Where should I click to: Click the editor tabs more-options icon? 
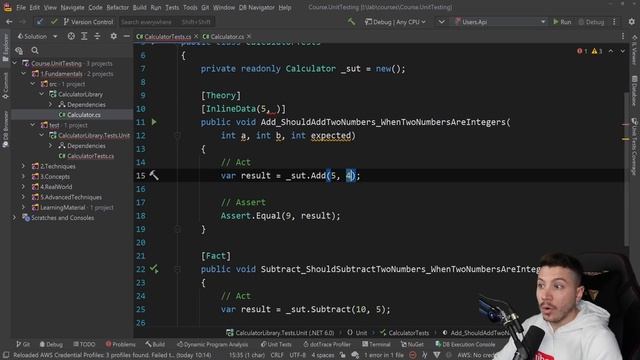[x=623, y=37]
